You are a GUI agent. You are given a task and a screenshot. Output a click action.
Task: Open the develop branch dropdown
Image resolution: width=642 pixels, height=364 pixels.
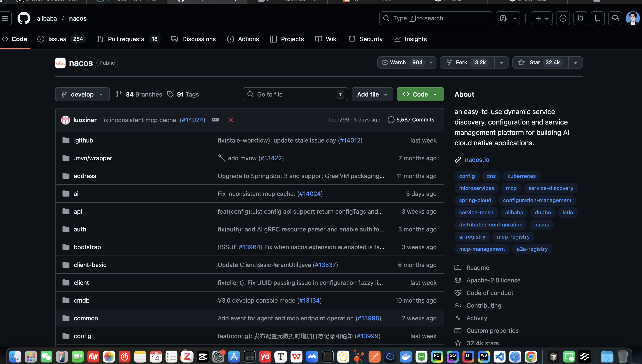pyautogui.click(x=82, y=94)
